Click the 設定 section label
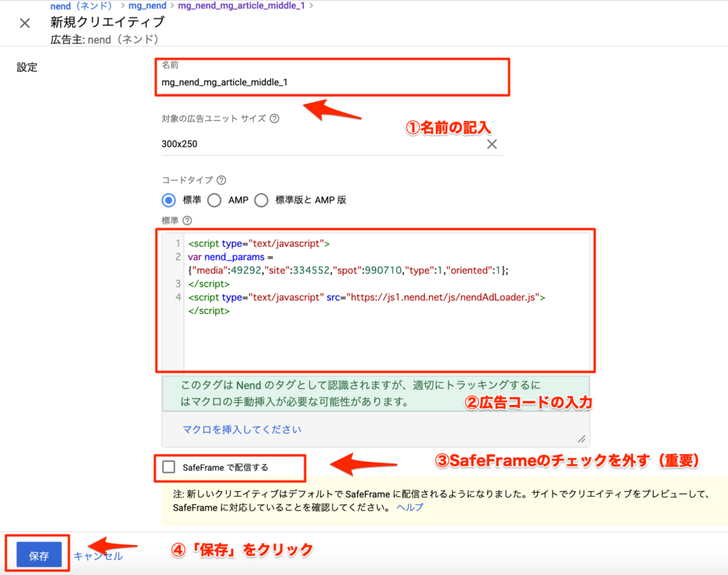Screen dimensions: 728x575 click(x=27, y=68)
